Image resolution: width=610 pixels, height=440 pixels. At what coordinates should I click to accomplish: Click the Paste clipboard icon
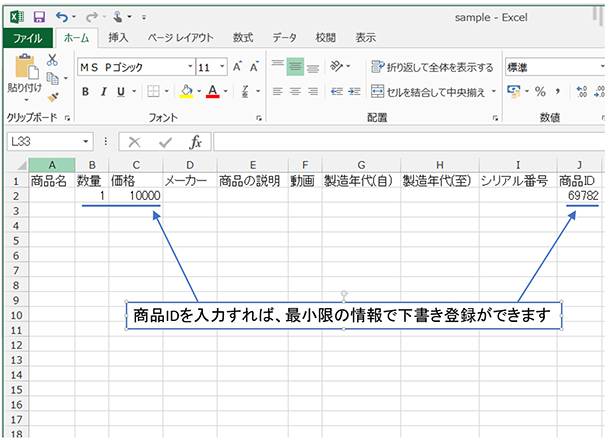(x=24, y=70)
